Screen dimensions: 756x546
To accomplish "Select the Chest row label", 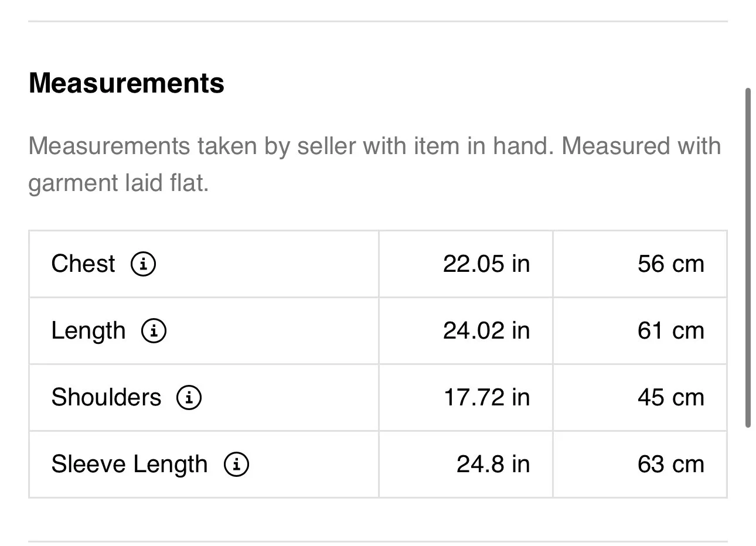I will [x=83, y=264].
